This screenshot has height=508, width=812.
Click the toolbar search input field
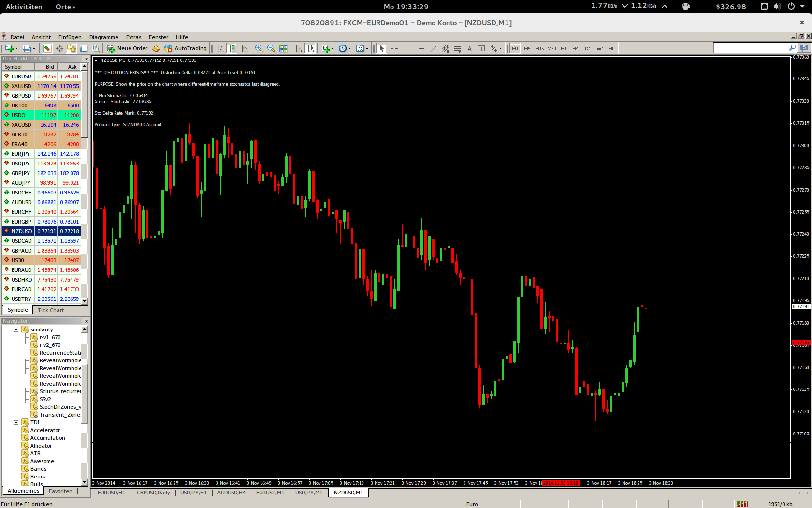coord(752,48)
